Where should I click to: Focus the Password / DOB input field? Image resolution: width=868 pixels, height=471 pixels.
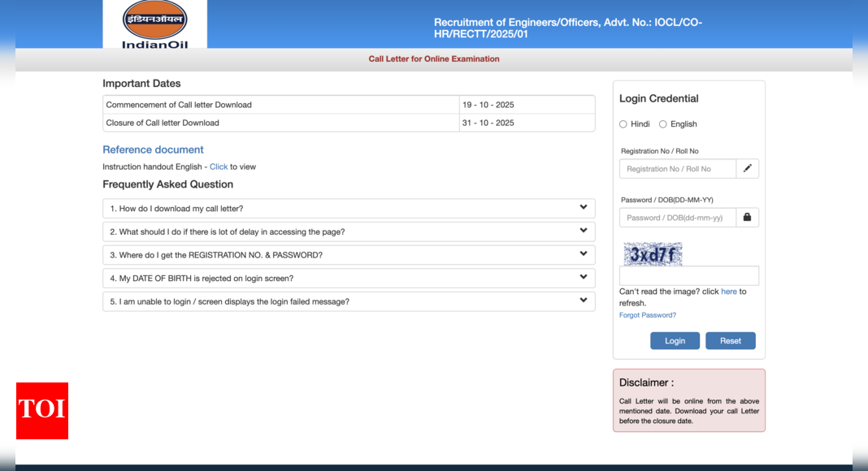coord(677,218)
